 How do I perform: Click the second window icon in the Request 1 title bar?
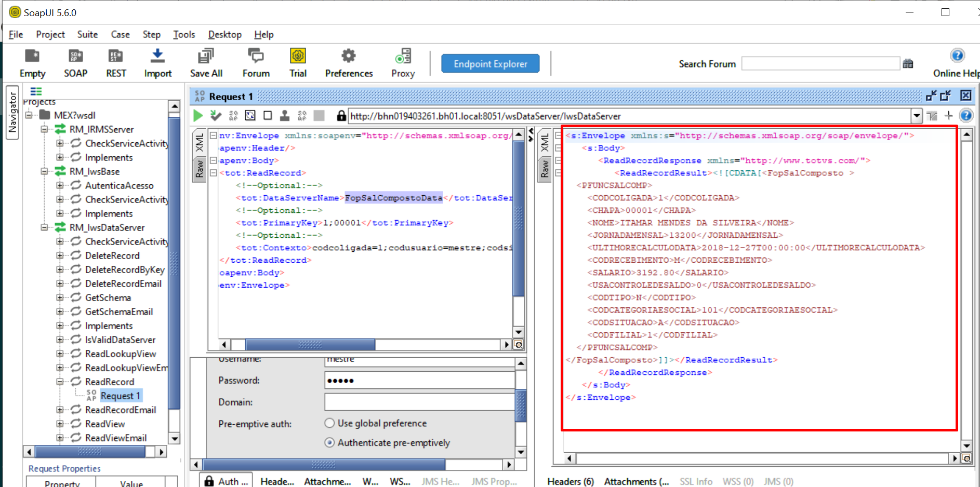pyautogui.click(x=946, y=96)
